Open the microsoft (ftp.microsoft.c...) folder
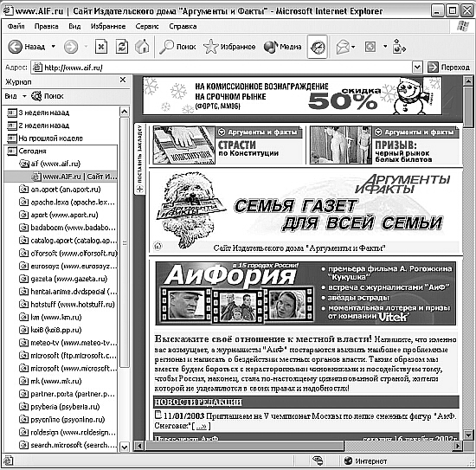Screen dimensions: 476x470 pyautogui.click(x=68, y=356)
